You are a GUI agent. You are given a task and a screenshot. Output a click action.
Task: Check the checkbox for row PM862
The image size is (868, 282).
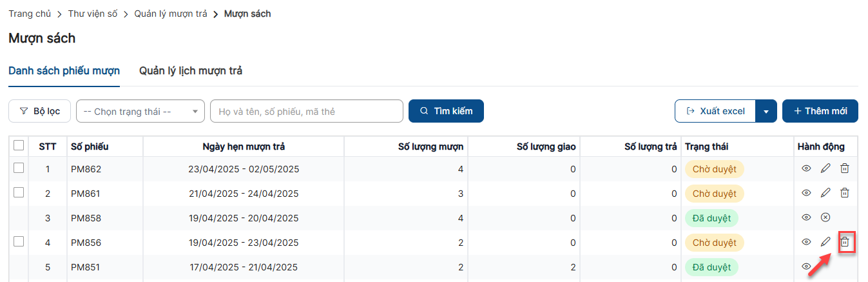point(19,168)
